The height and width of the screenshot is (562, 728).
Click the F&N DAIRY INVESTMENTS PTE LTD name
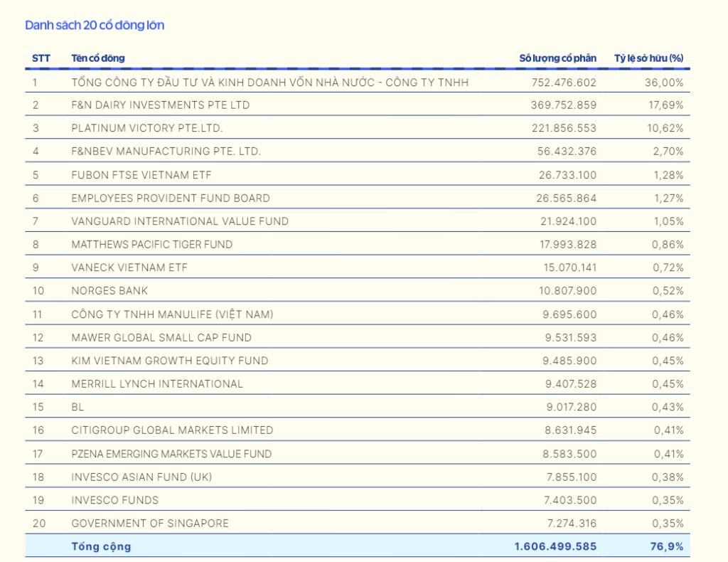tap(161, 105)
